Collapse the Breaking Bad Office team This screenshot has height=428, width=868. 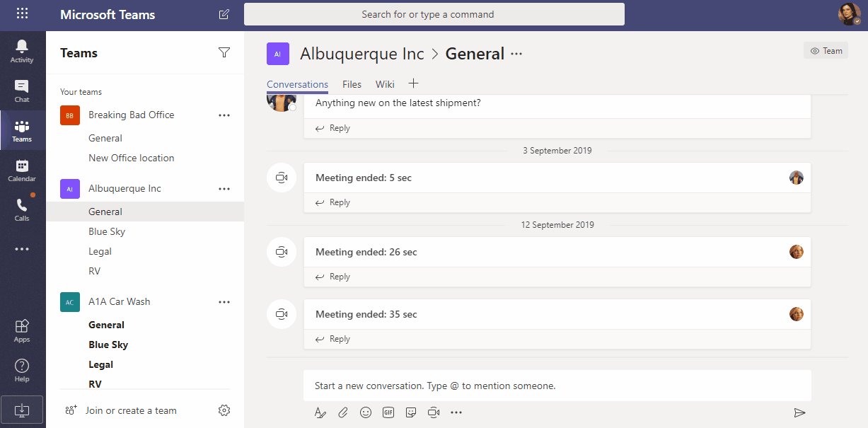point(131,115)
